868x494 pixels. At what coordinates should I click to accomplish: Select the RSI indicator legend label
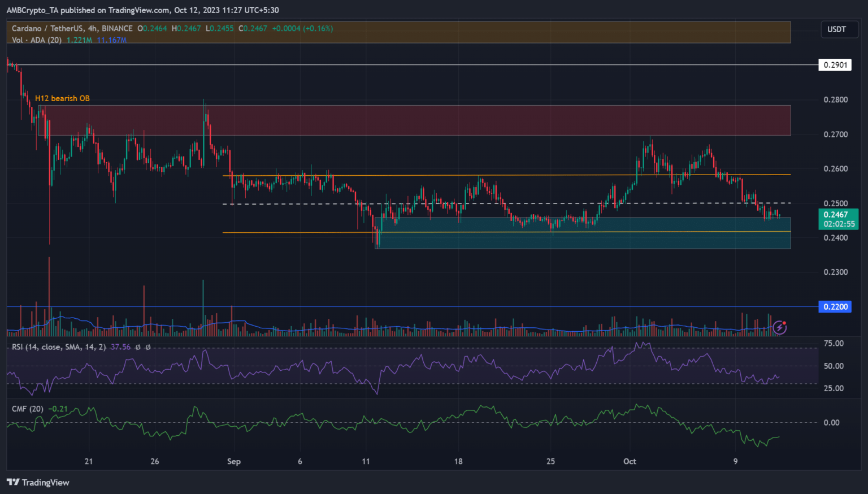[x=59, y=347]
